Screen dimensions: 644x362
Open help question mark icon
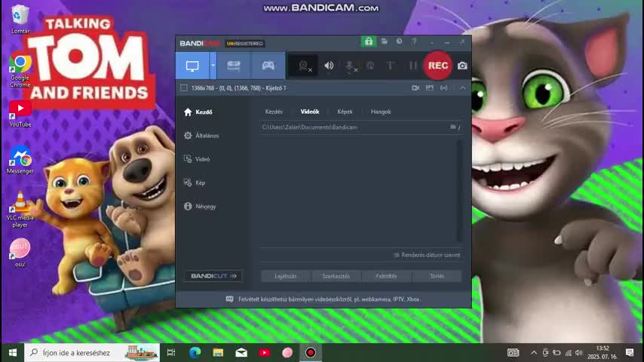tap(415, 41)
